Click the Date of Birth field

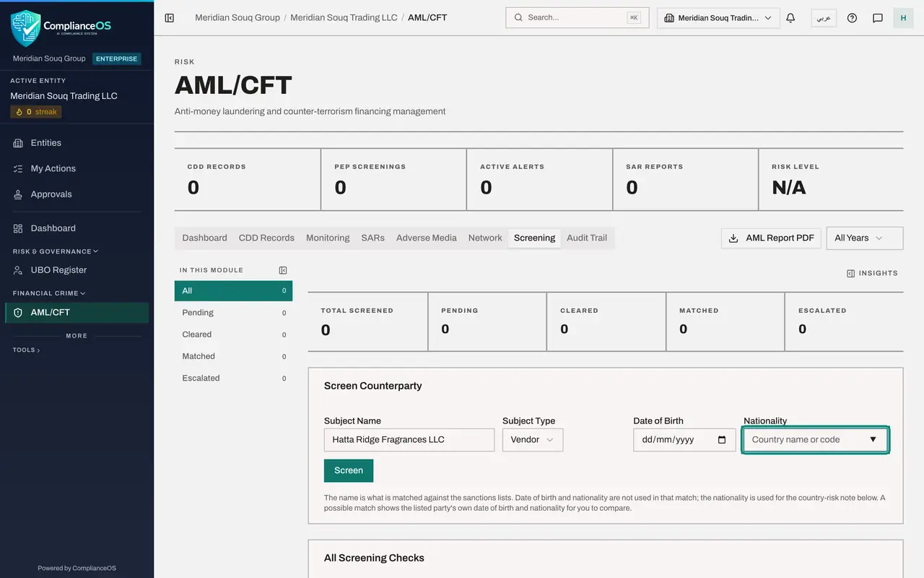[684, 440]
